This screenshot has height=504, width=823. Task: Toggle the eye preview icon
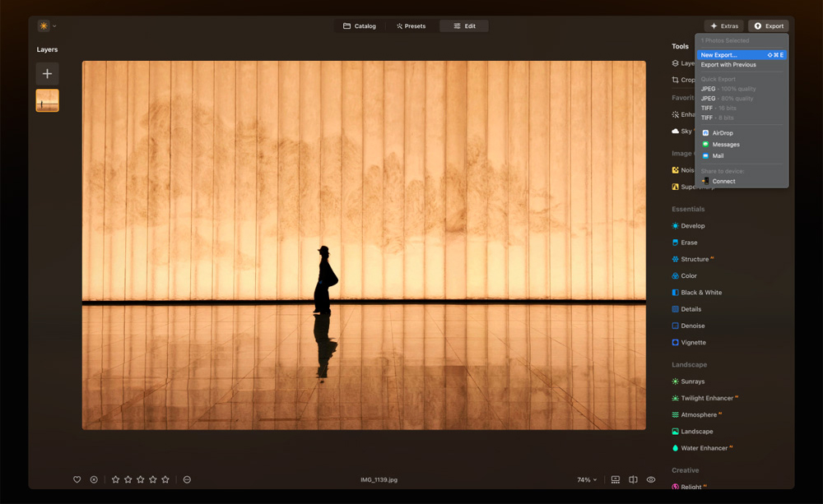(x=651, y=479)
